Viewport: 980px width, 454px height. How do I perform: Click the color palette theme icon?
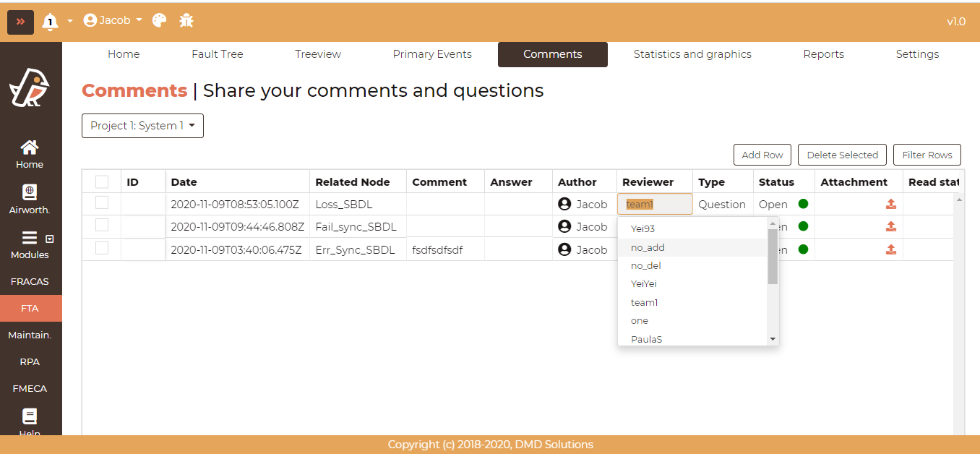[x=160, y=20]
